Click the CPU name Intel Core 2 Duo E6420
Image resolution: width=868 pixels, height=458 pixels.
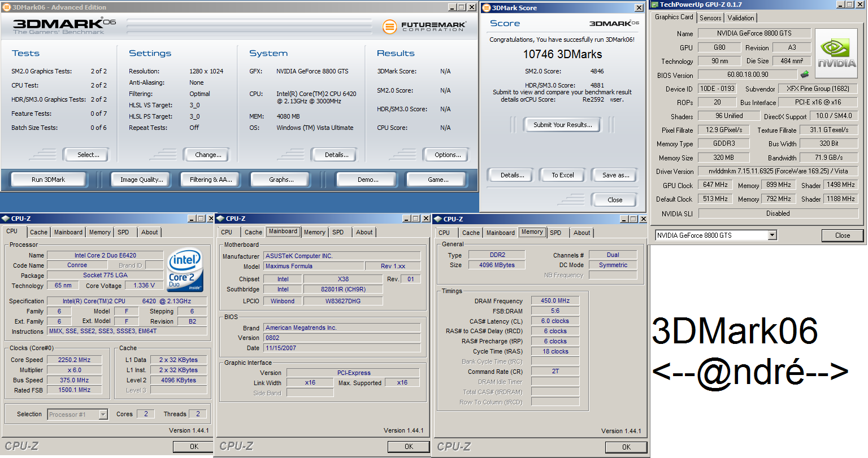(105, 255)
